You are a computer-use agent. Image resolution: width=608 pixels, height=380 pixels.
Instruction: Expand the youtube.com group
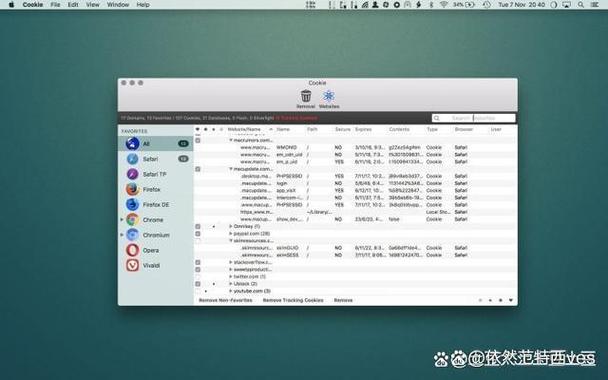tap(231, 291)
